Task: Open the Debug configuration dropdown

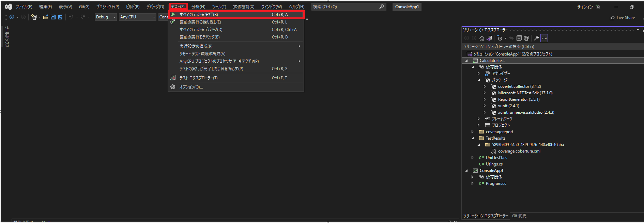Action: (x=106, y=17)
